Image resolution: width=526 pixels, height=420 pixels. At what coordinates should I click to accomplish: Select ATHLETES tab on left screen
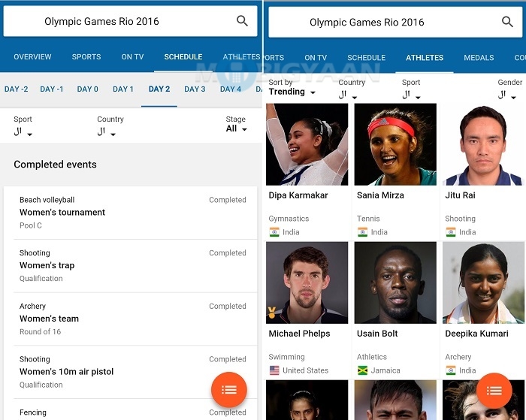click(241, 56)
